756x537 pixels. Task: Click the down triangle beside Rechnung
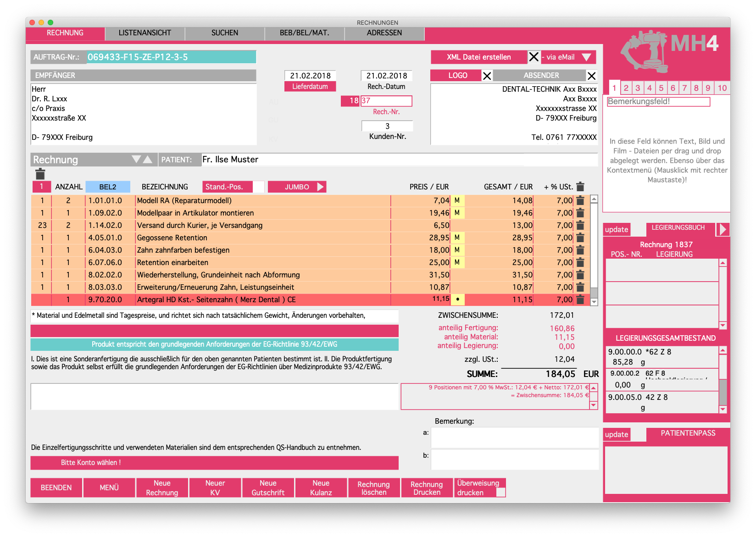click(136, 159)
